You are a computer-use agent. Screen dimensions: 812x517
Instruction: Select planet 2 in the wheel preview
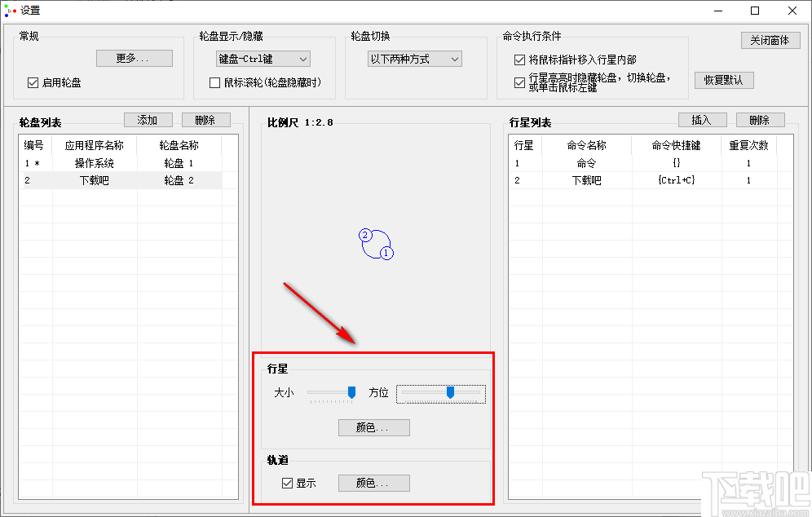coord(364,236)
